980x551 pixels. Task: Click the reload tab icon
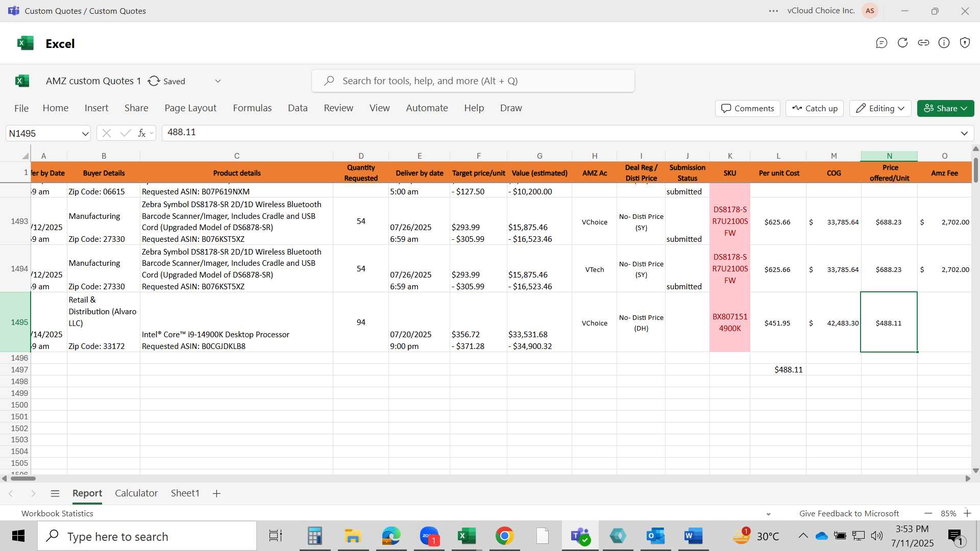point(902,43)
